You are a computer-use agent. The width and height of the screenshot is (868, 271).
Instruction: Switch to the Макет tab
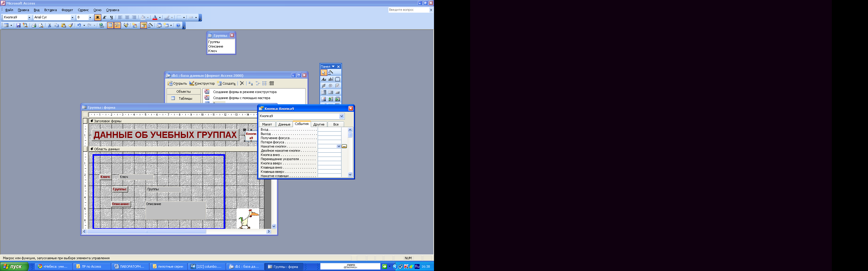(x=267, y=124)
